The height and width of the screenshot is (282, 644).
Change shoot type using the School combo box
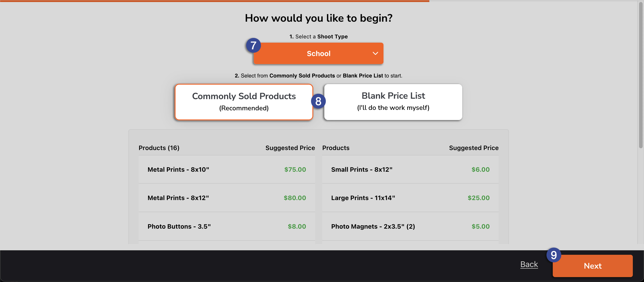pyautogui.click(x=318, y=53)
